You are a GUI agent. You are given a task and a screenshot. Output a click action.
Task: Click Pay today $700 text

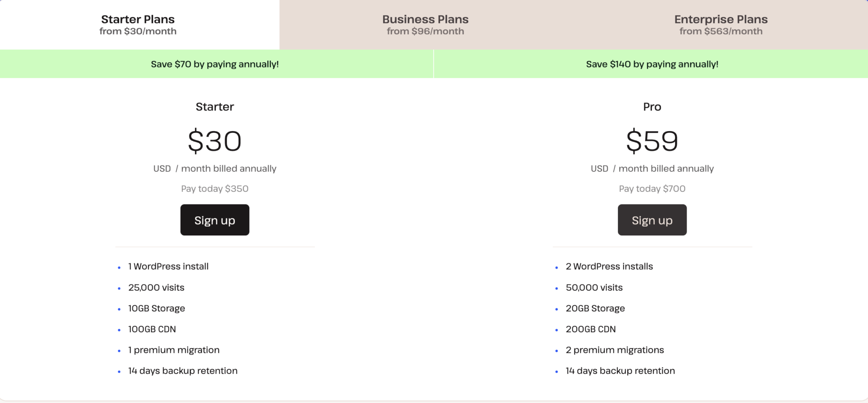pos(652,188)
